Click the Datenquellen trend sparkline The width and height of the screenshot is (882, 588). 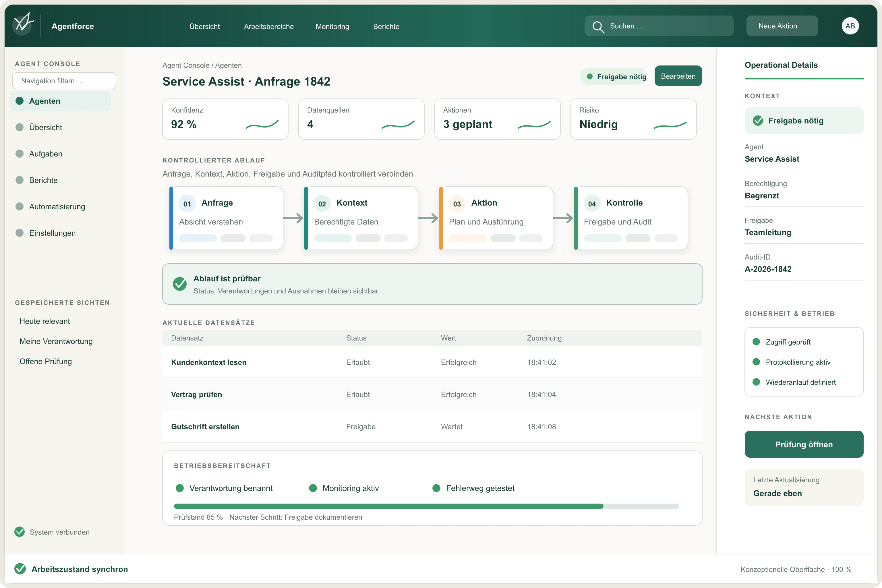pyautogui.click(x=398, y=124)
